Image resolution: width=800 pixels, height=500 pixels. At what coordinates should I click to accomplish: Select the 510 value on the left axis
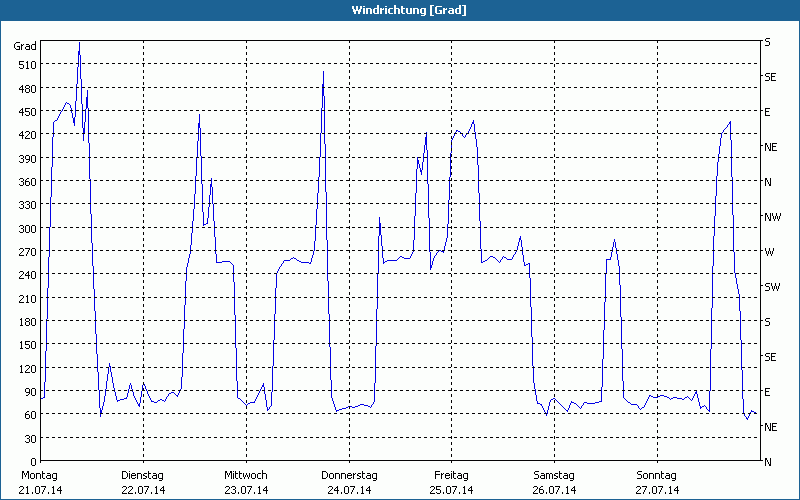27,65
